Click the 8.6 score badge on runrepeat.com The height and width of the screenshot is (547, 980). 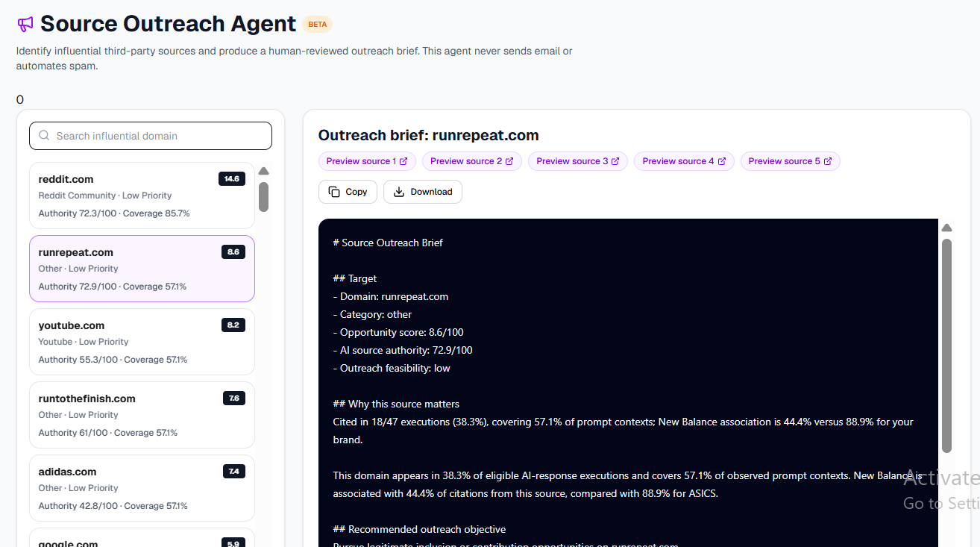[x=233, y=252]
